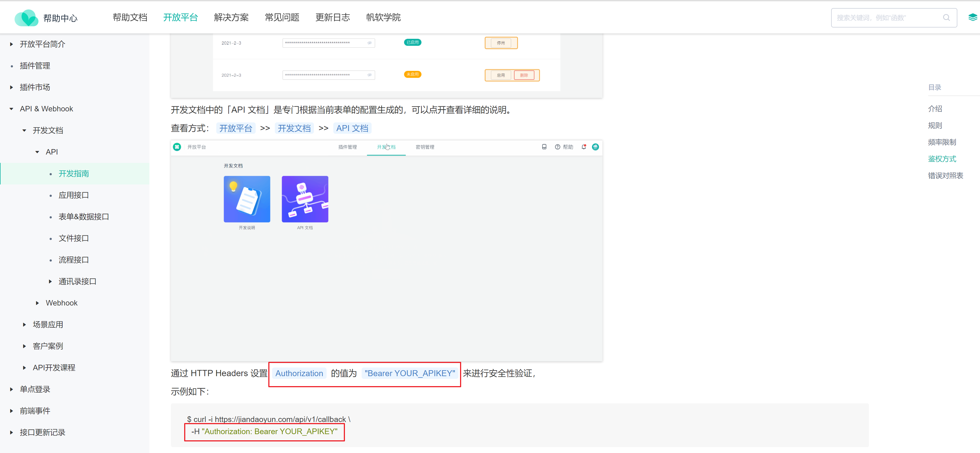980x453 pixels.
Task: Click the green 开放平台 clover logo
Action: (x=177, y=147)
